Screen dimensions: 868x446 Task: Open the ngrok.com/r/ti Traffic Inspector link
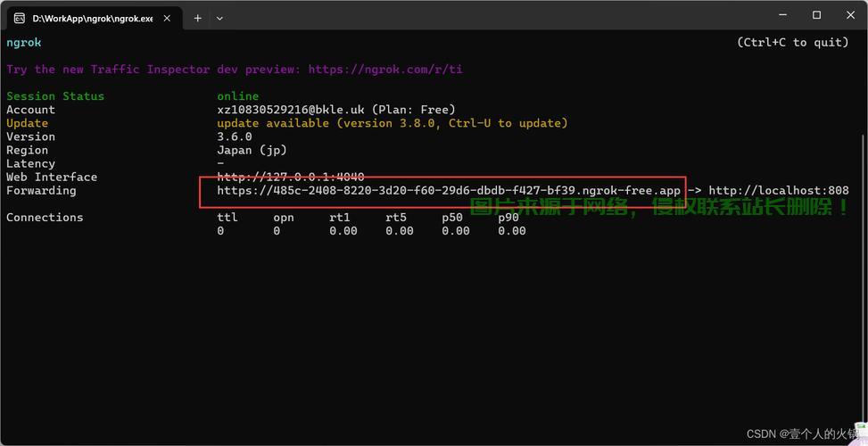pos(385,70)
